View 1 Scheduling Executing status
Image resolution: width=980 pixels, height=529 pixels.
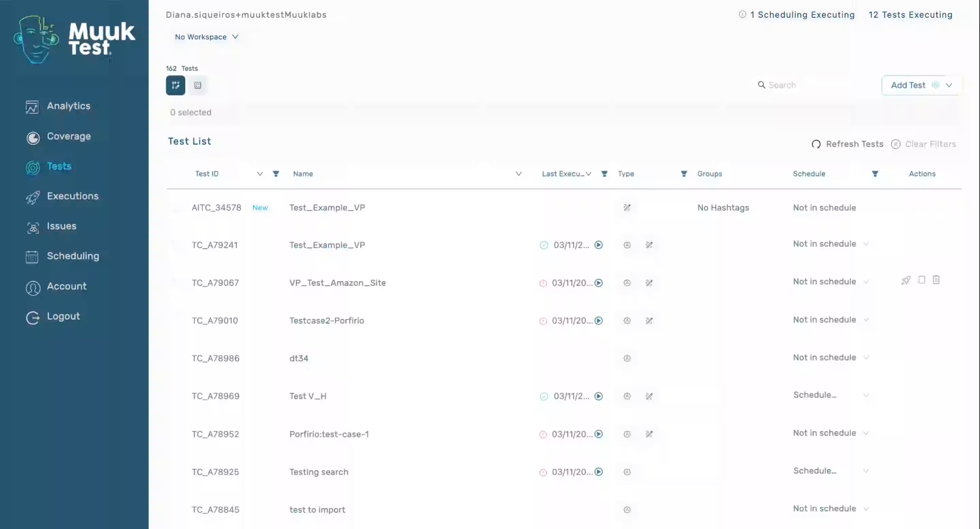802,15
